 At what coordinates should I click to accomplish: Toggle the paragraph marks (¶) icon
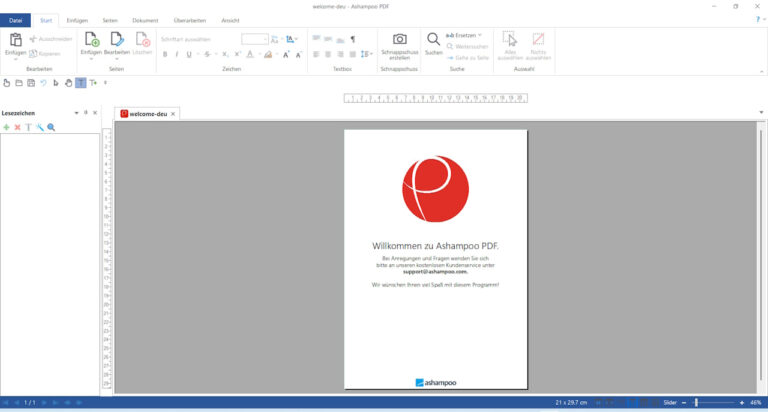[353, 39]
